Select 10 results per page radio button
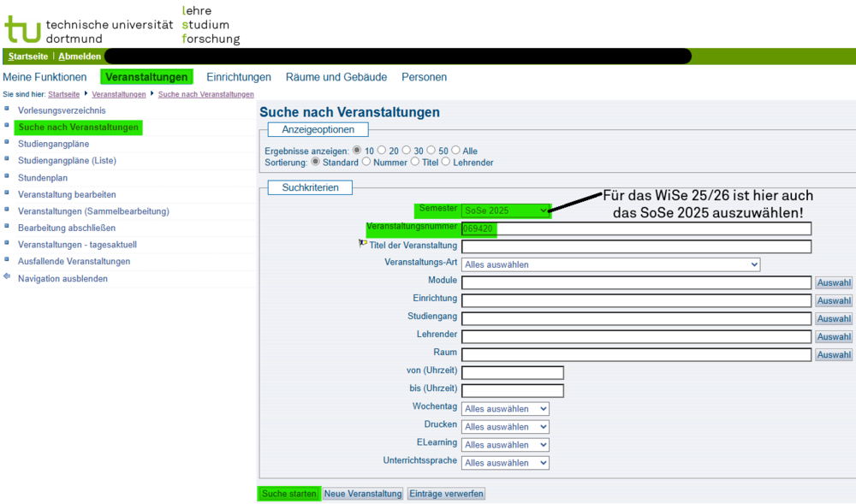Viewport: 856px width, 504px height. click(357, 150)
